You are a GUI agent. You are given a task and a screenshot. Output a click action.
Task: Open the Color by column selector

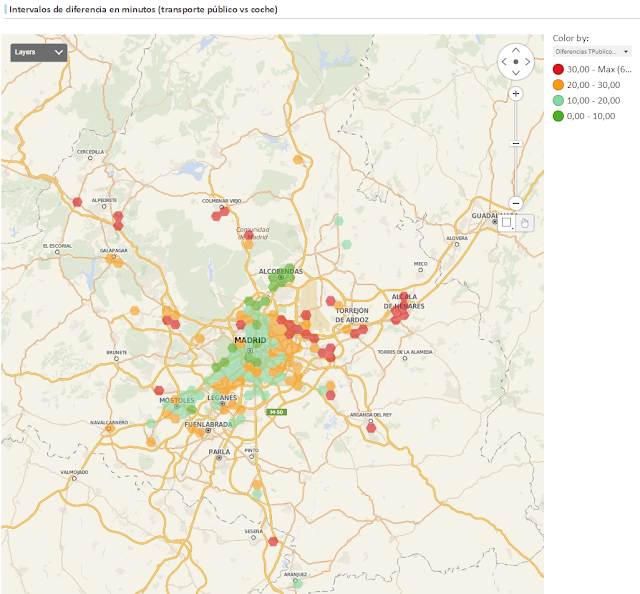(592, 51)
